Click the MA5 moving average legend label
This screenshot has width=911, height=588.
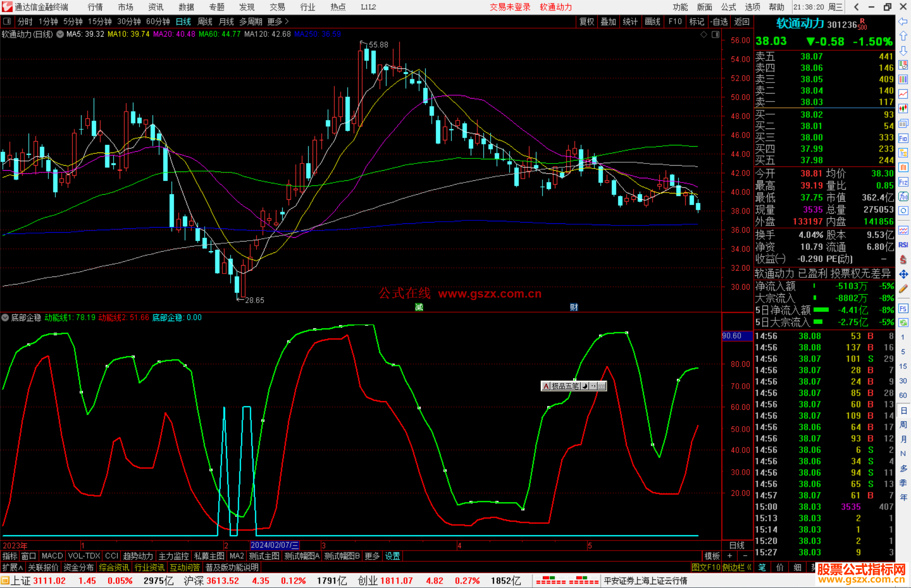85,34
